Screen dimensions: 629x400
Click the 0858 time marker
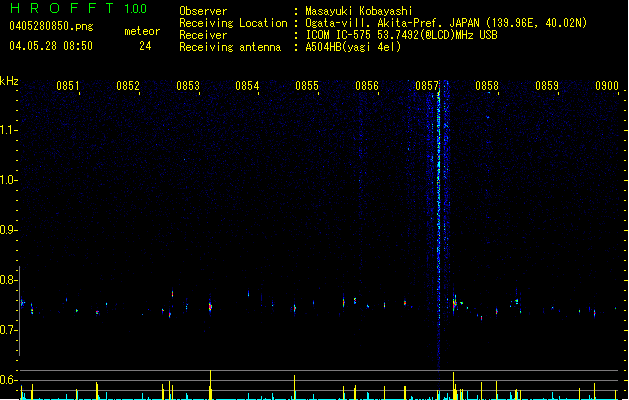[x=487, y=86]
